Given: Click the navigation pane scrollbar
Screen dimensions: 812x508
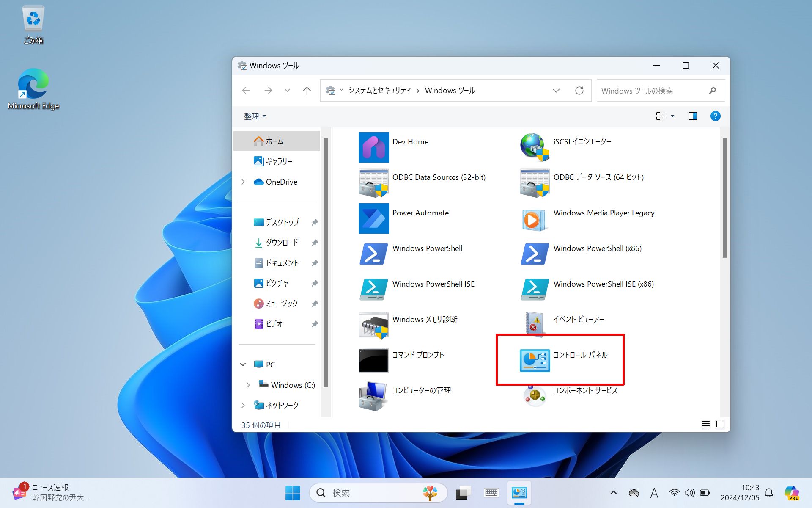Looking at the screenshot, I should 326,262.
